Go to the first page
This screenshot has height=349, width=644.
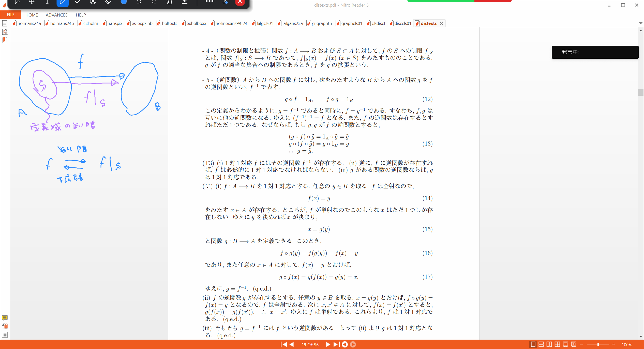click(283, 344)
